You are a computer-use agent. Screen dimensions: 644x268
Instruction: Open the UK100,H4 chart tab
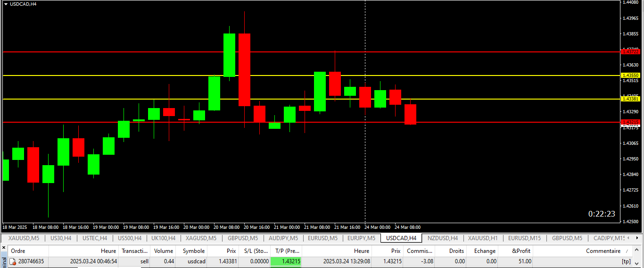tap(164, 238)
